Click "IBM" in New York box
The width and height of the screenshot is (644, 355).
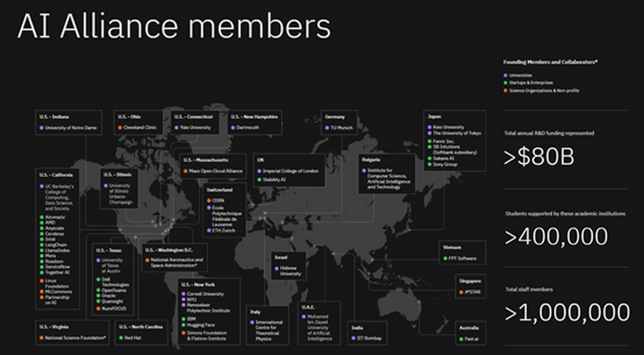(x=191, y=319)
